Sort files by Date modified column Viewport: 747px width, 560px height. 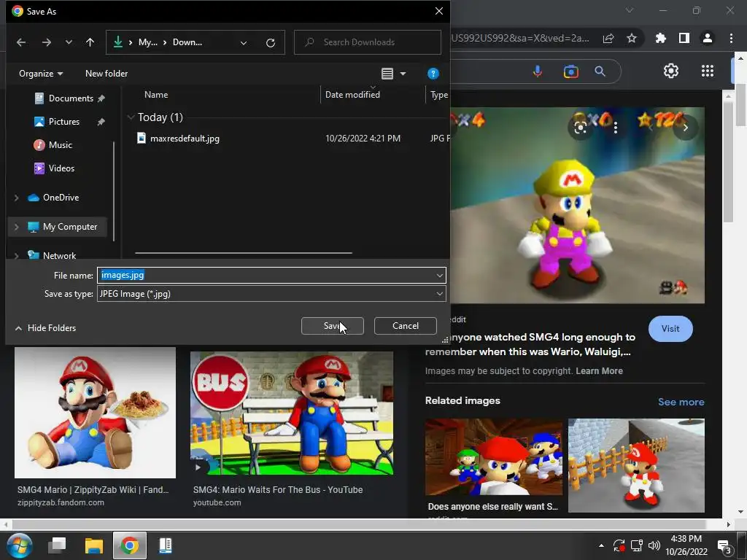pyautogui.click(x=352, y=95)
